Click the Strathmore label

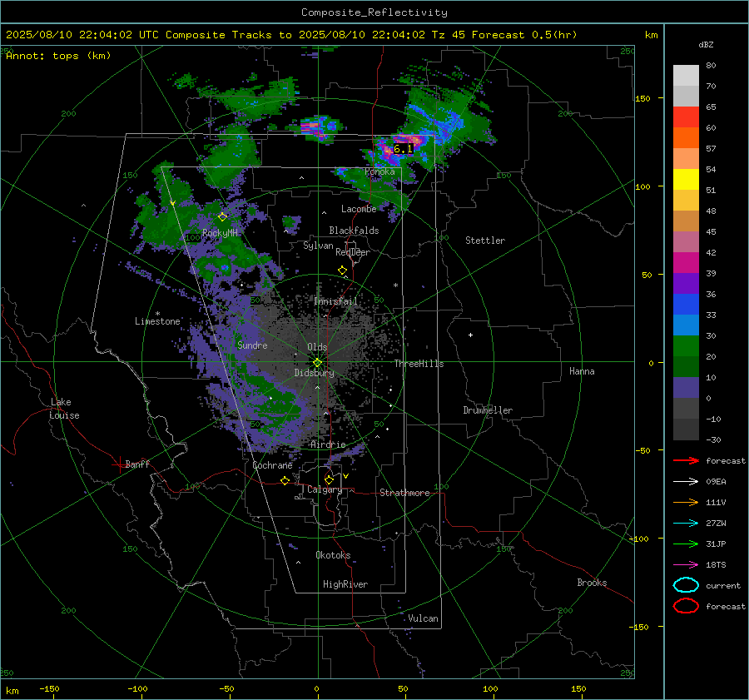coord(404,493)
